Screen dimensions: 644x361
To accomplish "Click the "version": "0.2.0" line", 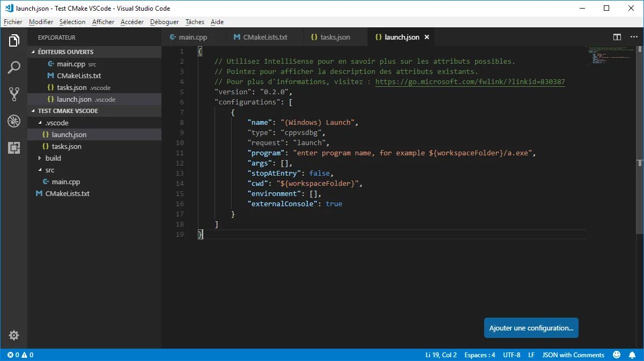I will click(253, 92).
